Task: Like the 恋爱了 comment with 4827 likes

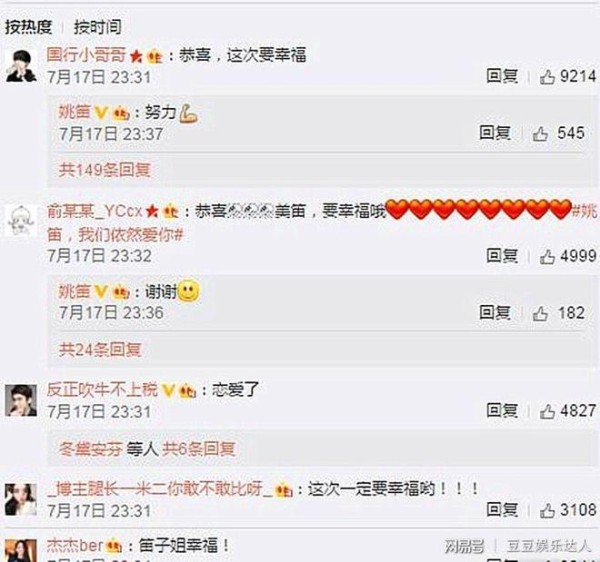Action: [547, 412]
